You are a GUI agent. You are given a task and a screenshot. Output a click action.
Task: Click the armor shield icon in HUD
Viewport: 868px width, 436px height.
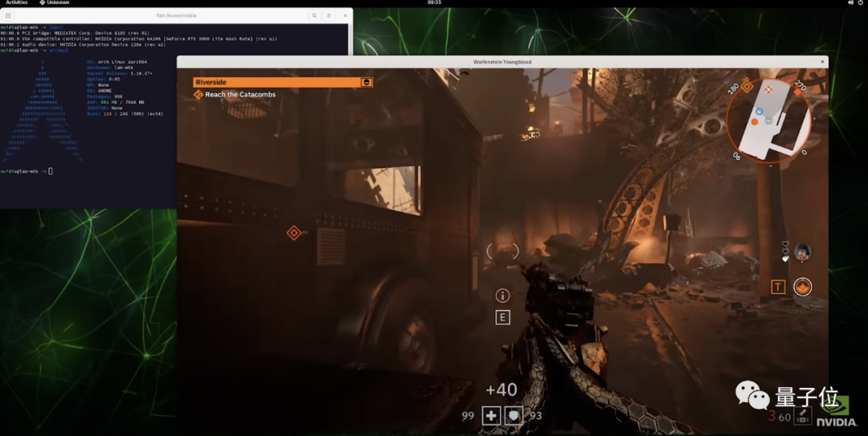tap(514, 415)
